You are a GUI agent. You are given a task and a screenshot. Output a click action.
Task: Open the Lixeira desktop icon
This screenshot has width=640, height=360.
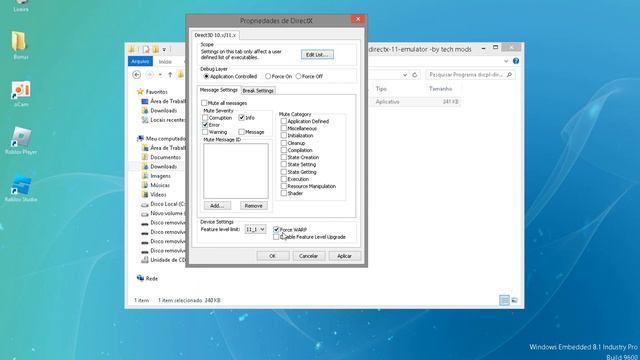click(20, 6)
